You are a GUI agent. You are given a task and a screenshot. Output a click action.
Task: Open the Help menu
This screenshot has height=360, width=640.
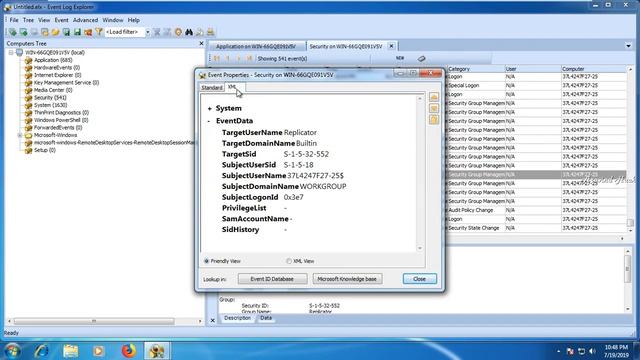(x=133, y=20)
